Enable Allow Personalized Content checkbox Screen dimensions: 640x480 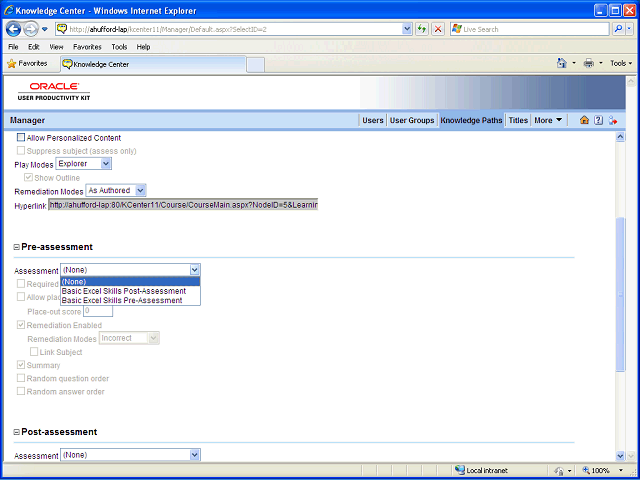[21, 138]
